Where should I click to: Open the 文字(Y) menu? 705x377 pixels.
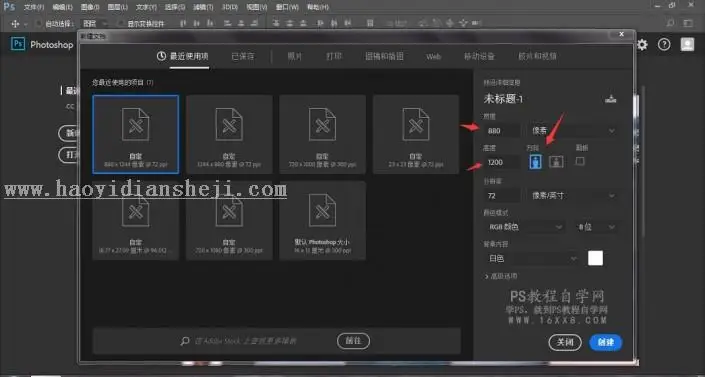click(x=146, y=7)
